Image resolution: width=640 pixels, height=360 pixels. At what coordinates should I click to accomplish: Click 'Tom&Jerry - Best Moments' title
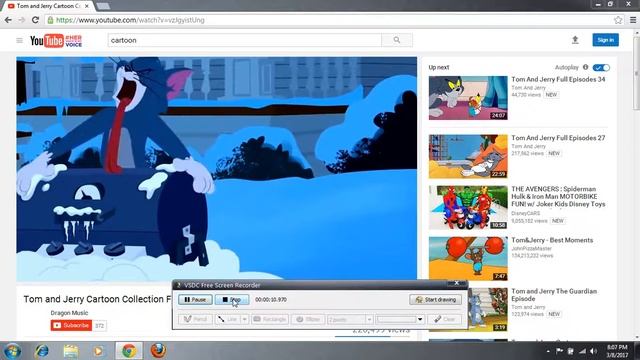pyautogui.click(x=552, y=240)
